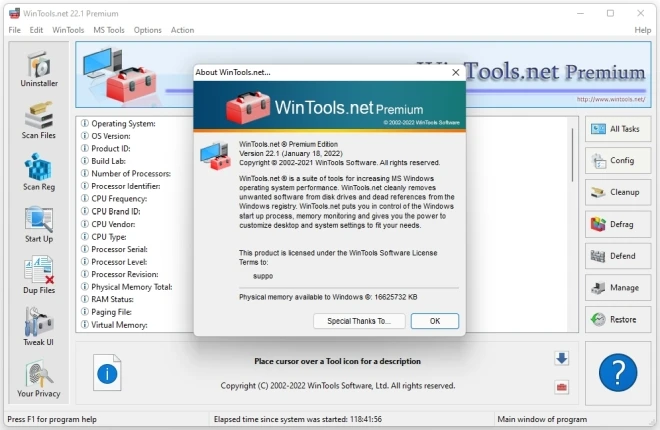Run the Cleanup task
Image resolution: width=660 pixels, height=430 pixels.
pyautogui.click(x=617, y=192)
